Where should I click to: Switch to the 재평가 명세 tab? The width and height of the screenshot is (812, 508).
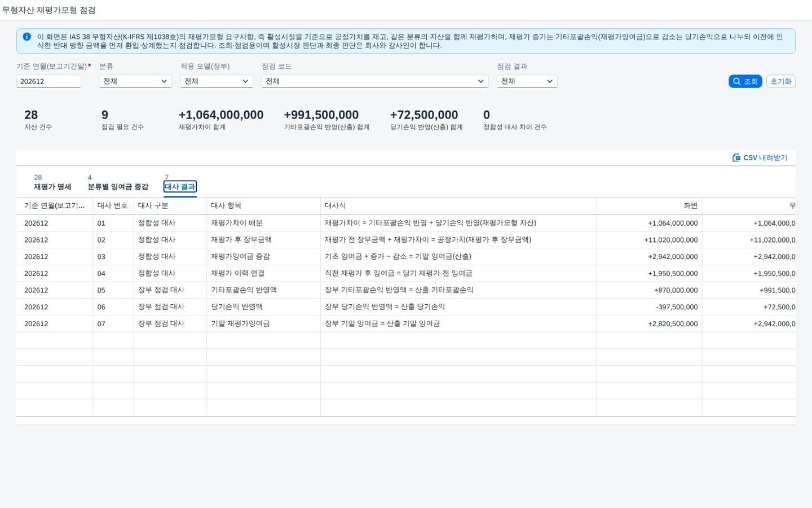point(52,187)
